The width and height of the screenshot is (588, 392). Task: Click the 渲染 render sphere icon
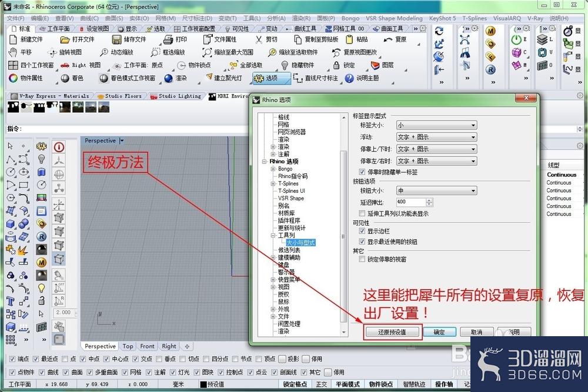click(168, 78)
